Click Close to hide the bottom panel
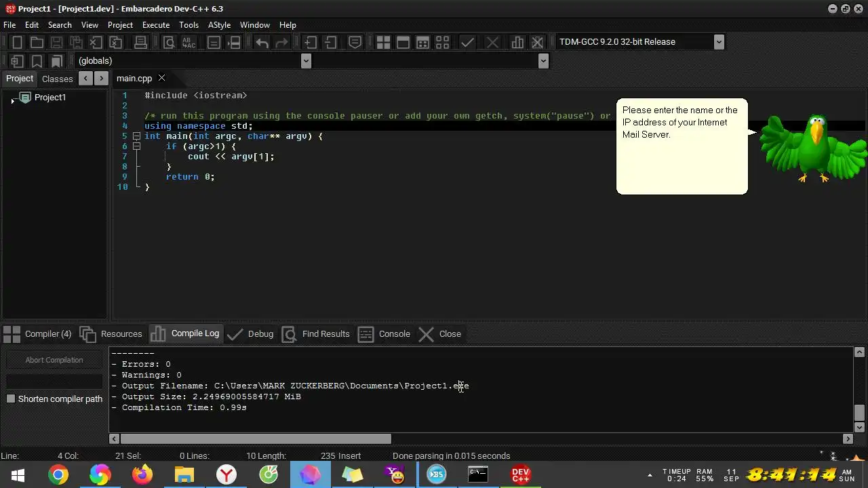This screenshot has width=868, height=488. click(x=440, y=333)
